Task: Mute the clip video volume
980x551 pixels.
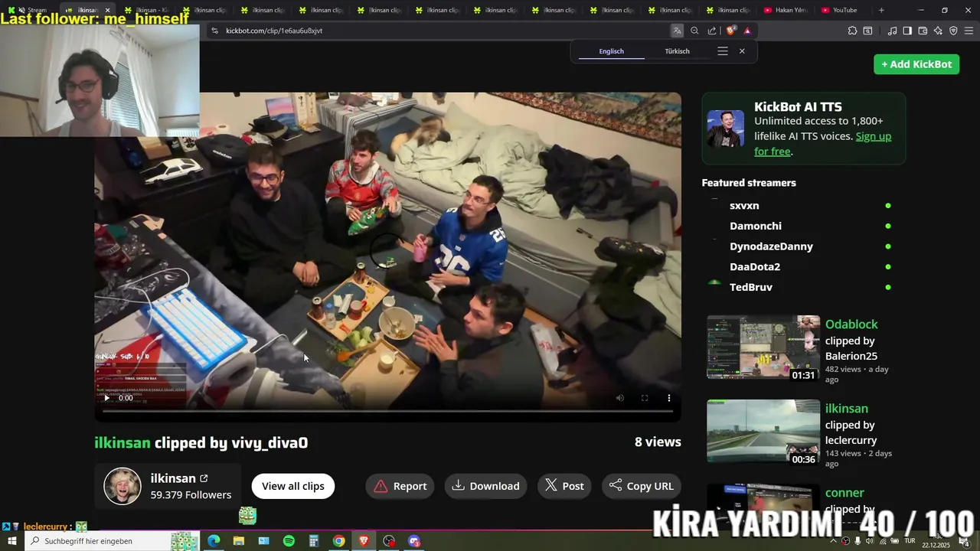Action: (620, 398)
